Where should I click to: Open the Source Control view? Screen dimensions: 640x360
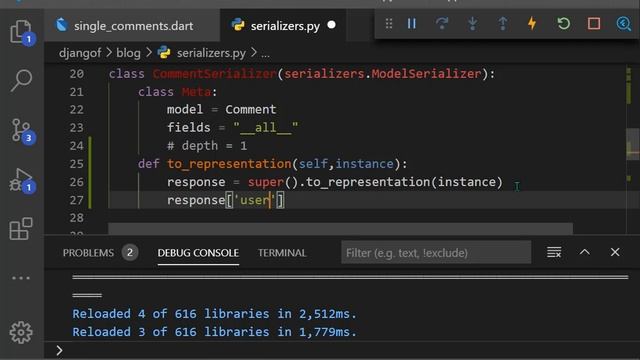(21, 131)
